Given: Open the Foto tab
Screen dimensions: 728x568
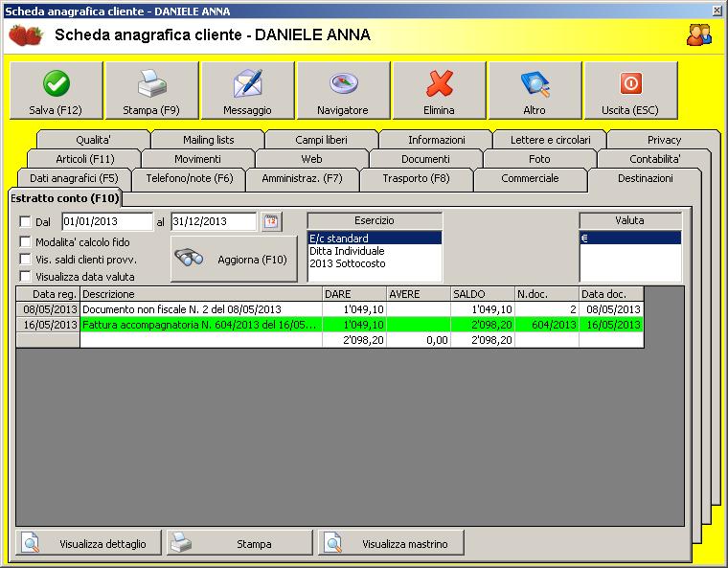Looking at the screenshot, I should (539, 159).
